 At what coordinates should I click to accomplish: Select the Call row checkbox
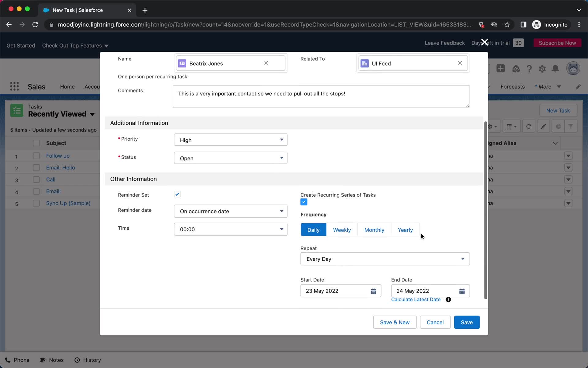point(36,179)
